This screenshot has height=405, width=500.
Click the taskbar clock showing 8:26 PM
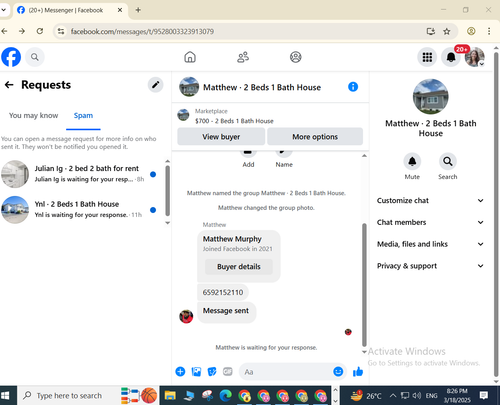(457, 396)
